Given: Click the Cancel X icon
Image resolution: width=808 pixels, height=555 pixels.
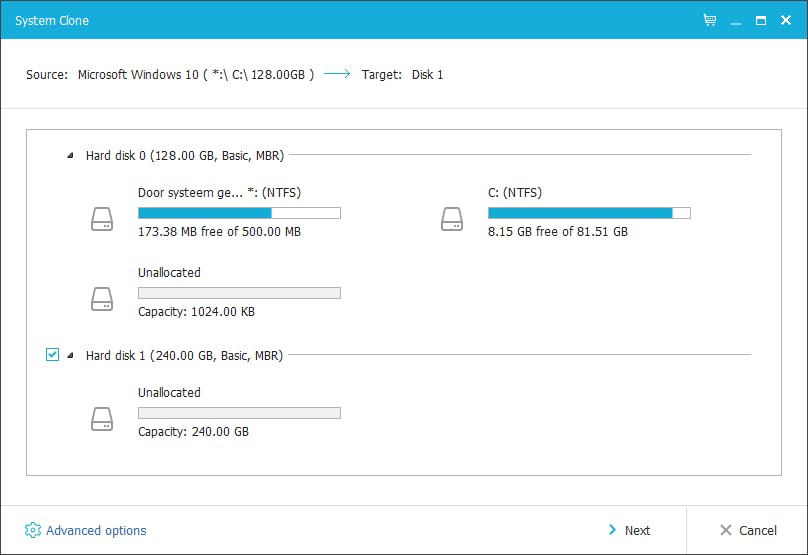Looking at the screenshot, I should (x=725, y=530).
